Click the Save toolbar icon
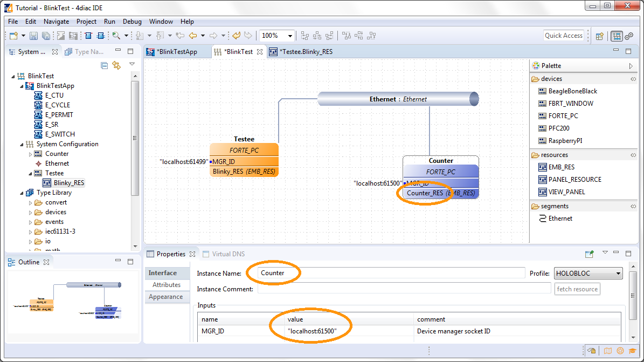This screenshot has width=644, height=362. (x=33, y=36)
